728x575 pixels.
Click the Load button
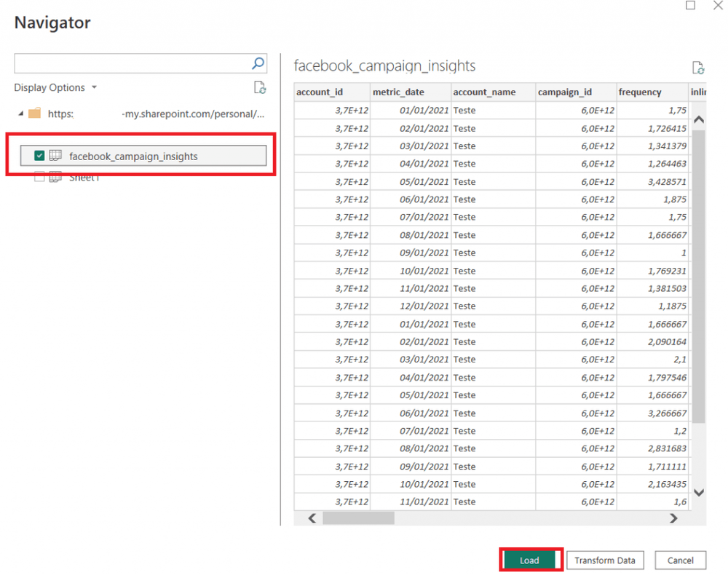click(x=530, y=560)
